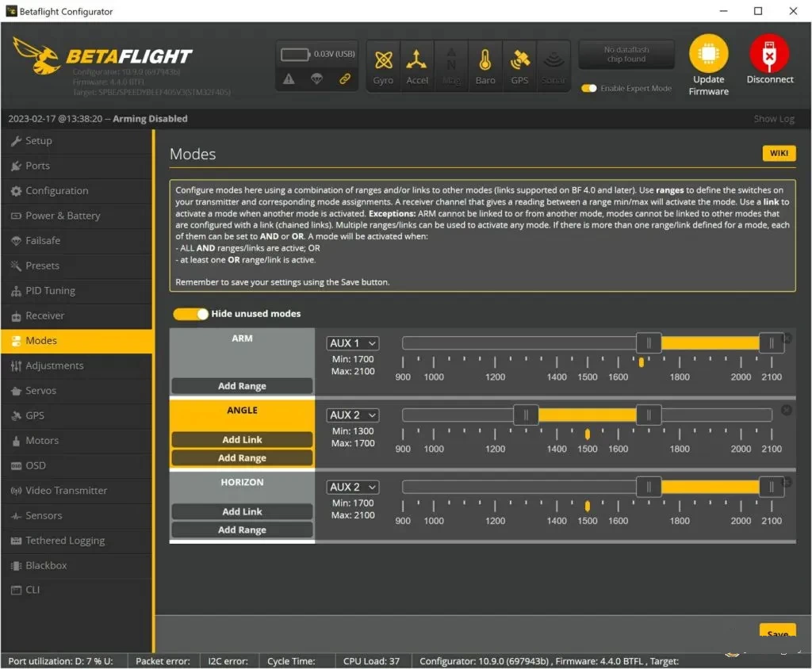Switch to the Configuration tab
This screenshot has width=812, height=669.
pyautogui.click(x=77, y=190)
